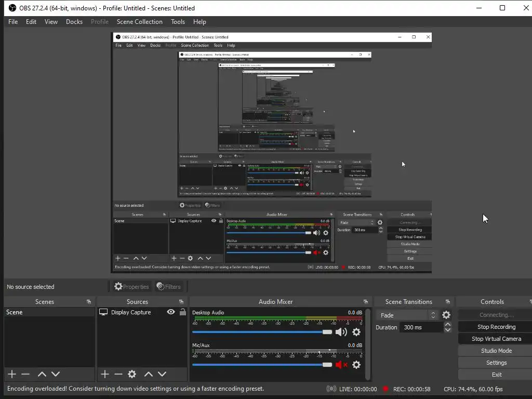Open the Tools menu

178,22
